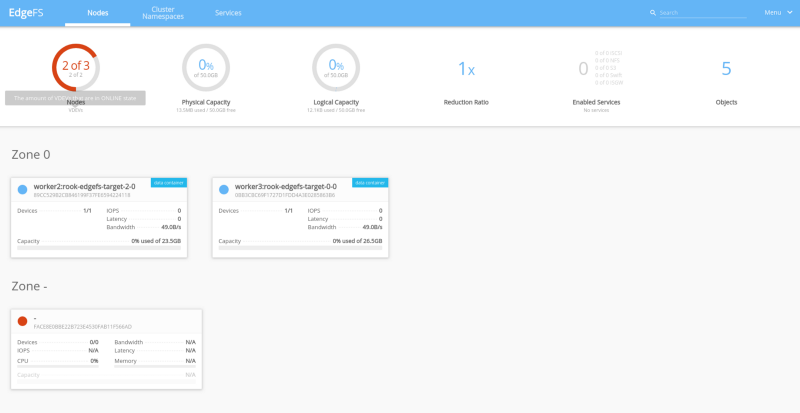Click the red offline node status dot
The width and height of the screenshot is (800, 413).
pos(23,320)
